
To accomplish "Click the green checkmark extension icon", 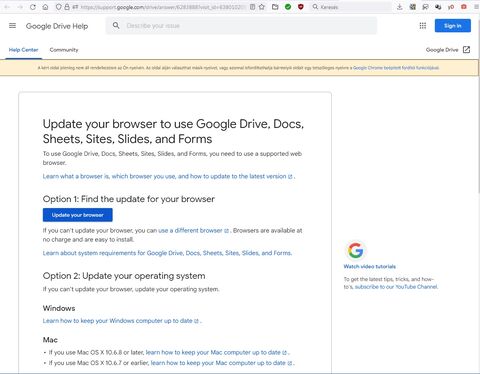I will [288, 7].
